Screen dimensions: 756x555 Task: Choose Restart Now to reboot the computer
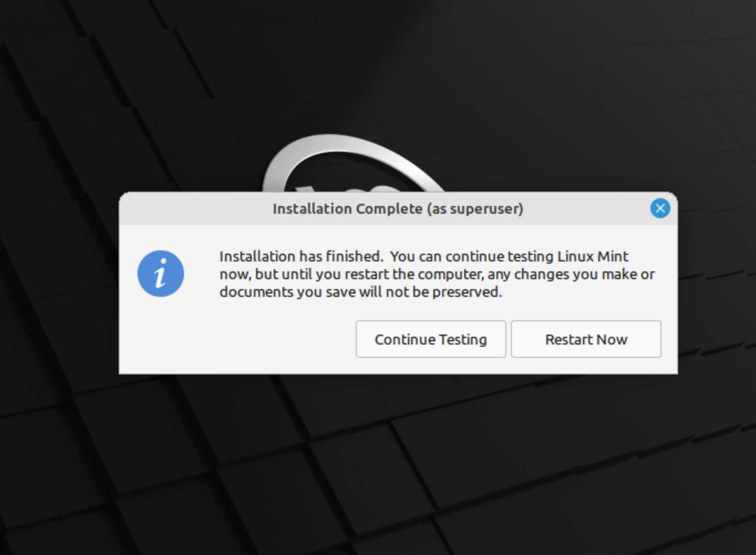coord(586,339)
